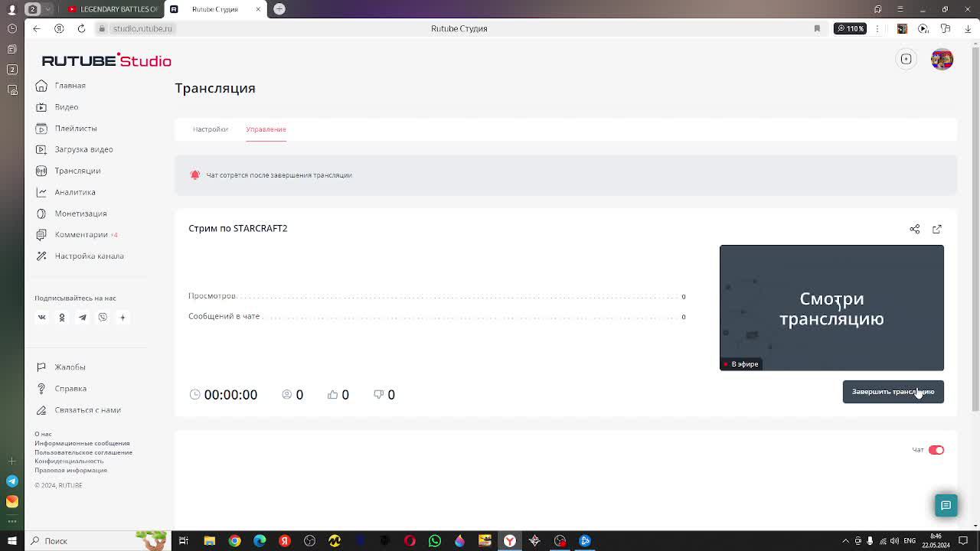Click the VK social icon in sidebar
This screenshot has width=980, height=551.
pyautogui.click(x=42, y=318)
